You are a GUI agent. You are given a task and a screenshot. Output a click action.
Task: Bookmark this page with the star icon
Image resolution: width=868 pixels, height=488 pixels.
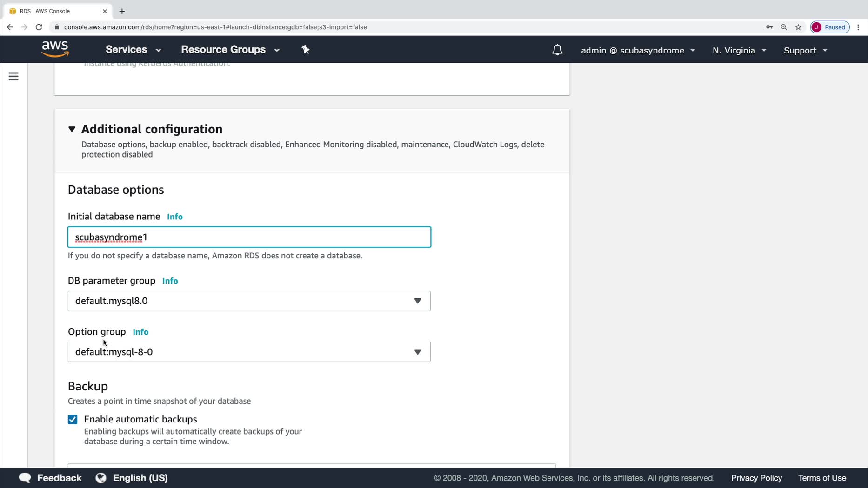point(798,27)
